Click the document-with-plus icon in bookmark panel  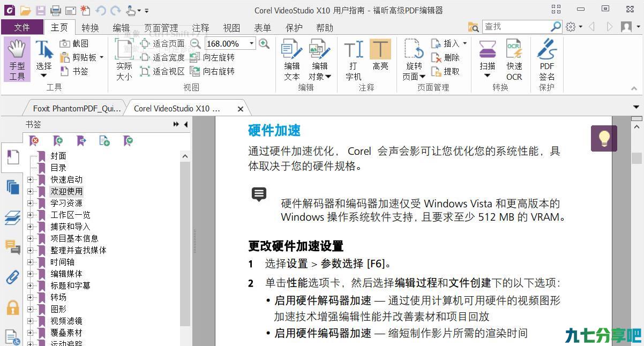(104, 141)
